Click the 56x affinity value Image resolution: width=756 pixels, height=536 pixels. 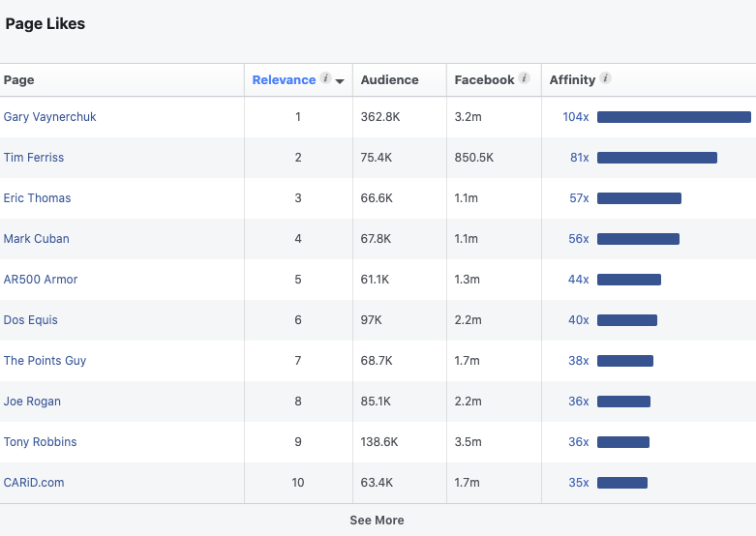click(579, 239)
